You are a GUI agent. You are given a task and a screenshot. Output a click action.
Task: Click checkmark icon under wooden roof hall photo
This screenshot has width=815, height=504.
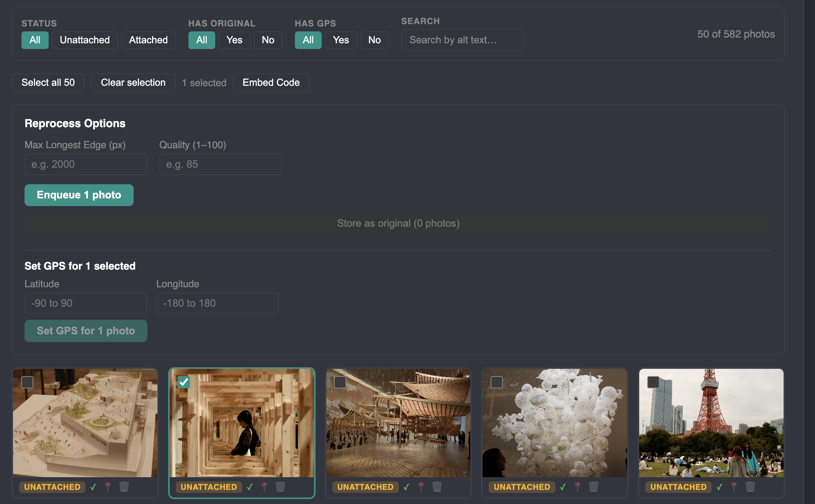pos(406,487)
